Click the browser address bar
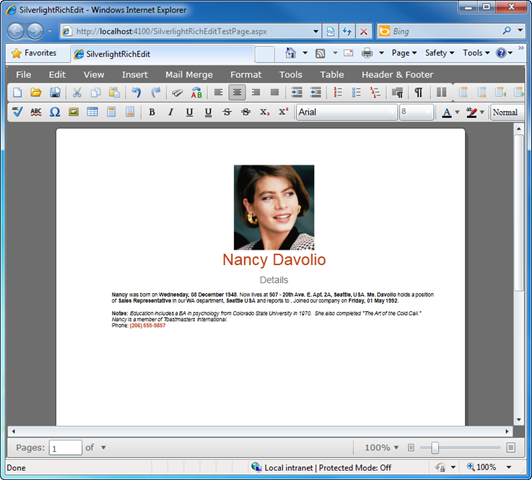 191,32
